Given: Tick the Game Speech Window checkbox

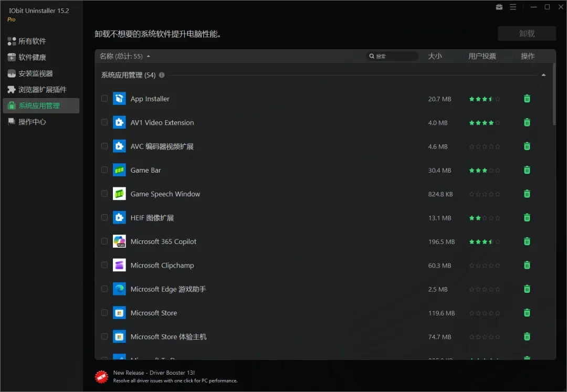Looking at the screenshot, I should click(x=104, y=194).
